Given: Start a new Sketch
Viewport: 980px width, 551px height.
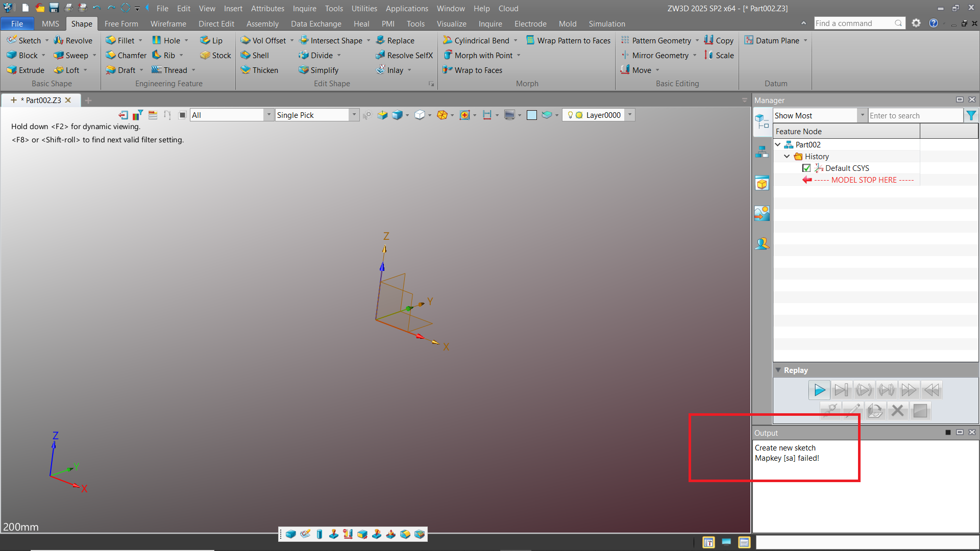Looking at the screenshot, I should click(x=23, y=40).
